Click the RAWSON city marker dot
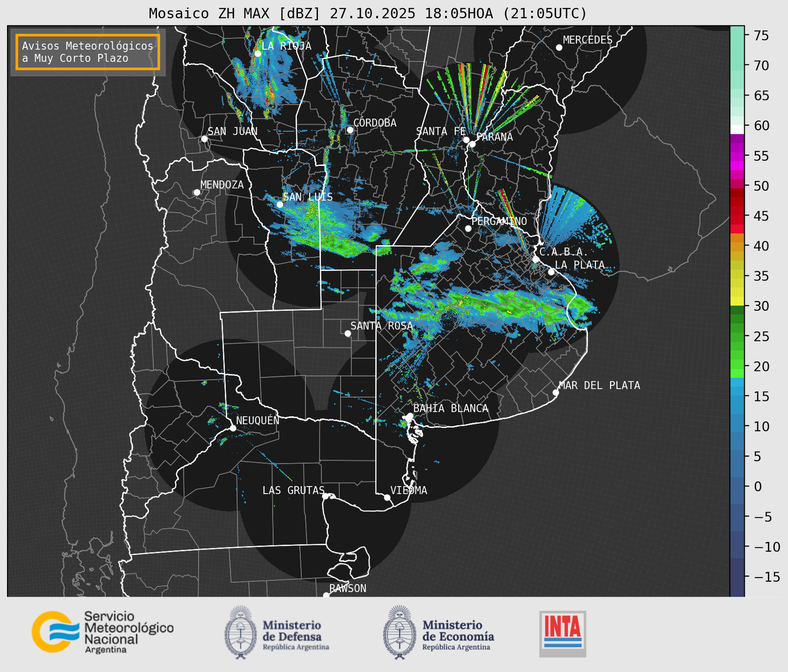Image resolution: width=788 pixels, height=672 pixels. tap(326, 595)
